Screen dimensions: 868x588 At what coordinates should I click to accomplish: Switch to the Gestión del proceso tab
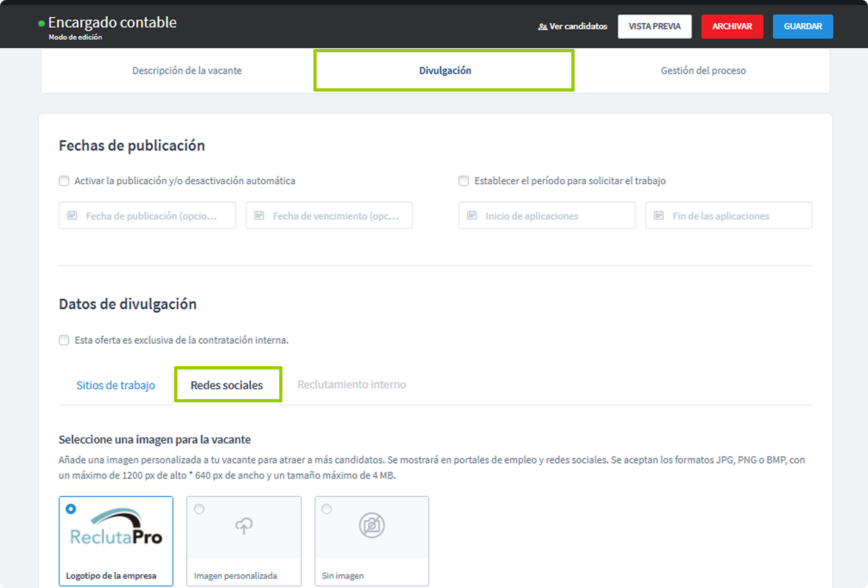(702, 70)
